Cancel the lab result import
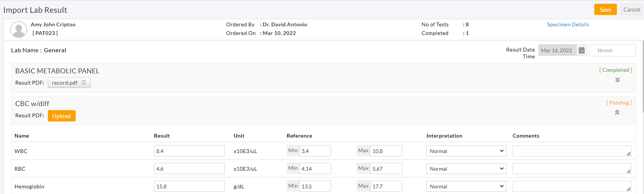This screenshot has width=644, height=194. [x=632, y=10]
